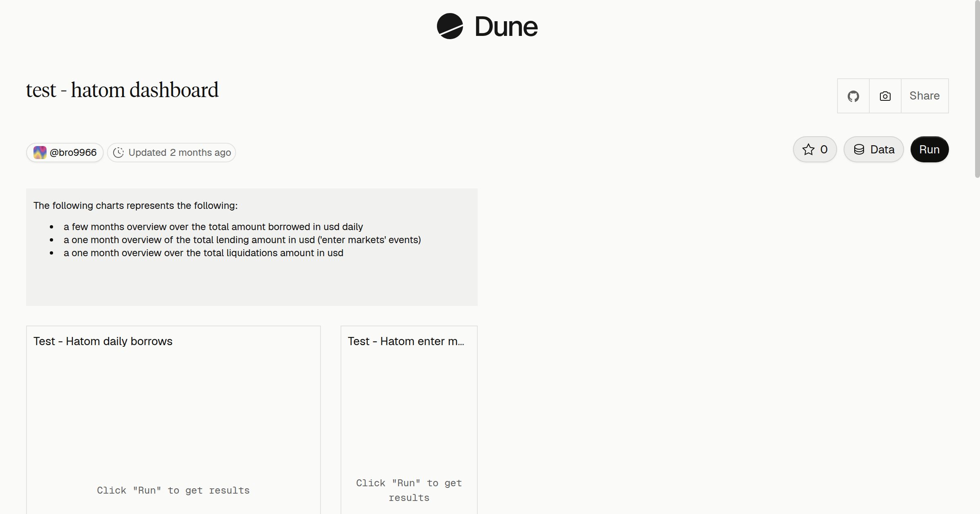Click Run prompt in enter markets panel
The height and width of the screenshot is (514, 980).
[409, 490]
